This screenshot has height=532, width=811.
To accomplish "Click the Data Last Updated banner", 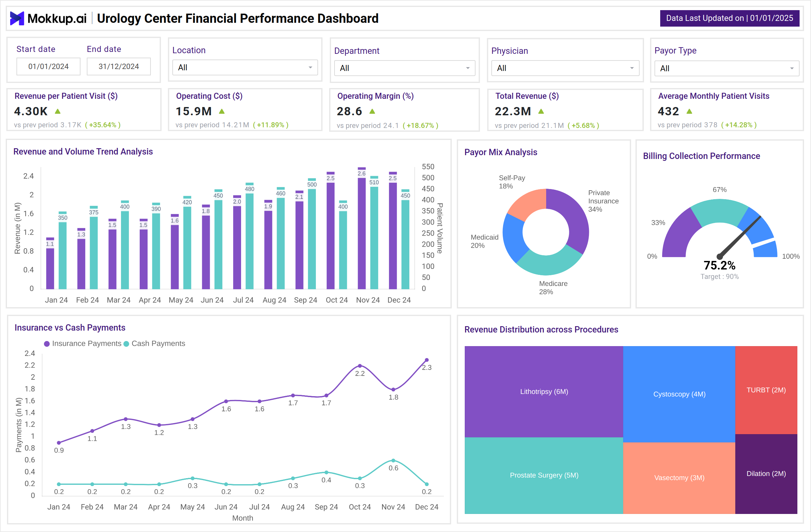I will click(730, 18).
